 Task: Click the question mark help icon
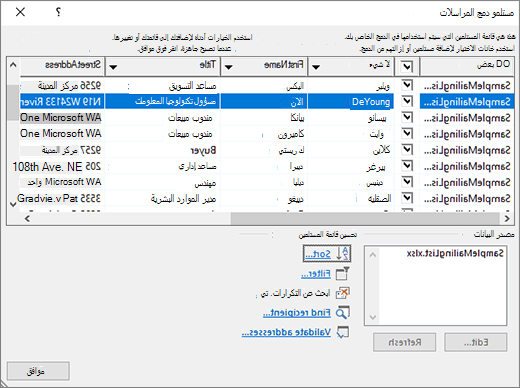[58, 12]
